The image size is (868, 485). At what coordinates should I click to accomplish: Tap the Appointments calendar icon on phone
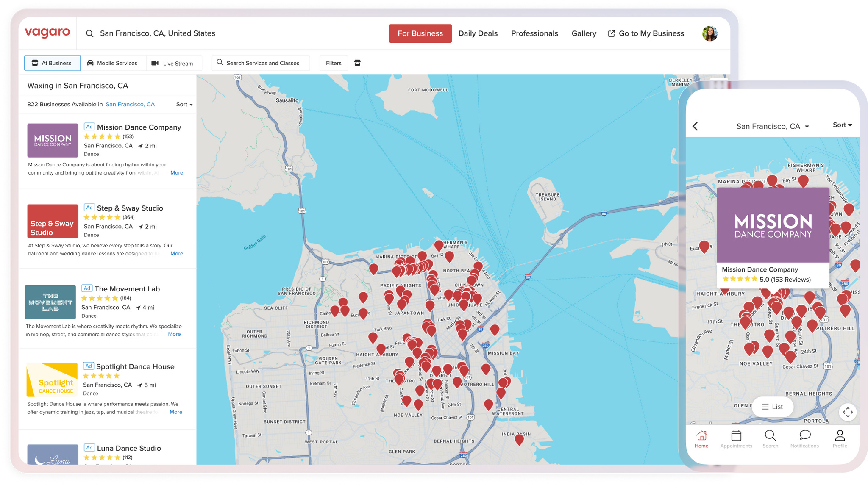[736, 435]
